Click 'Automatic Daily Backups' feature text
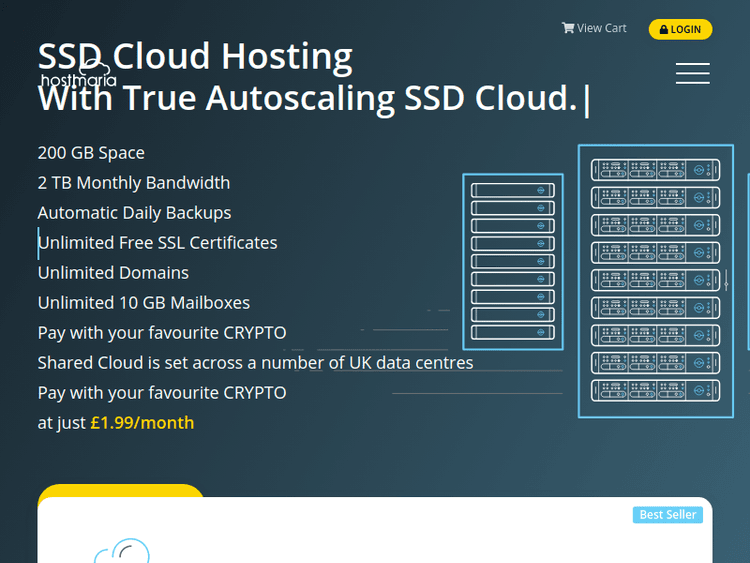 coord(134,213)
